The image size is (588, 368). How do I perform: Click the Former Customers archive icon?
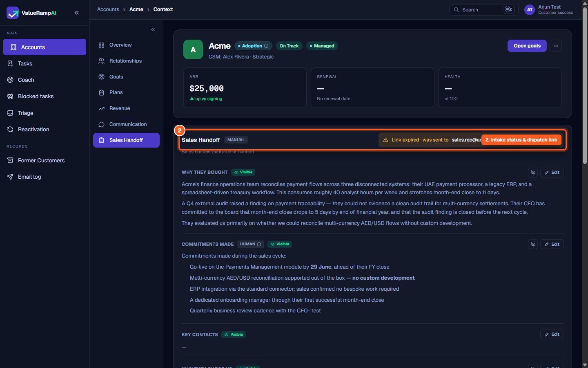10,160
